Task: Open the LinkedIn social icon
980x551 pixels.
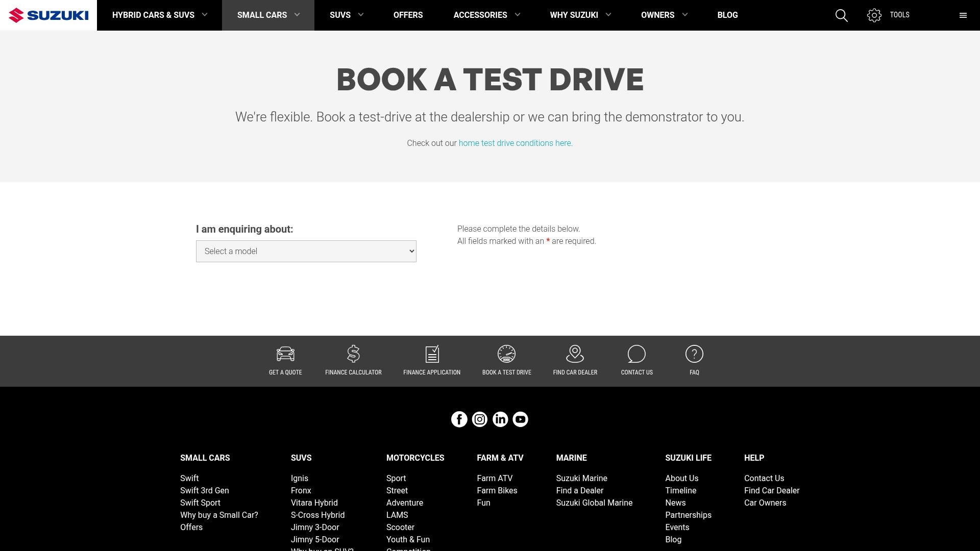Action: pyautogui.click(x=500, y=419)
